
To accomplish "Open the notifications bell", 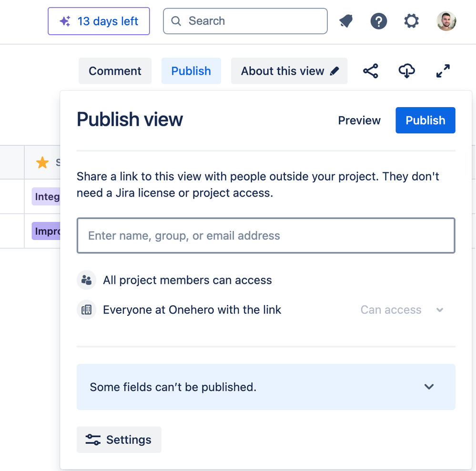I will [346, 21].
